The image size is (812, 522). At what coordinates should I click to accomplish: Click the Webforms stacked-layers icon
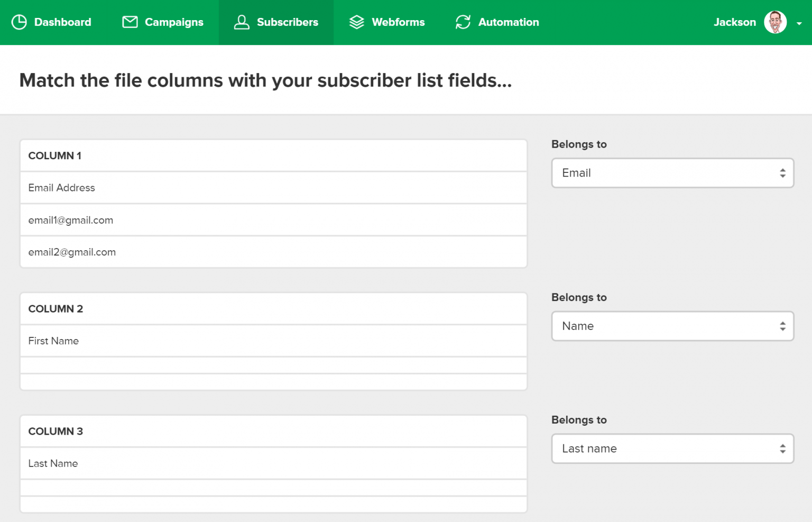click(x=357, y=22)
